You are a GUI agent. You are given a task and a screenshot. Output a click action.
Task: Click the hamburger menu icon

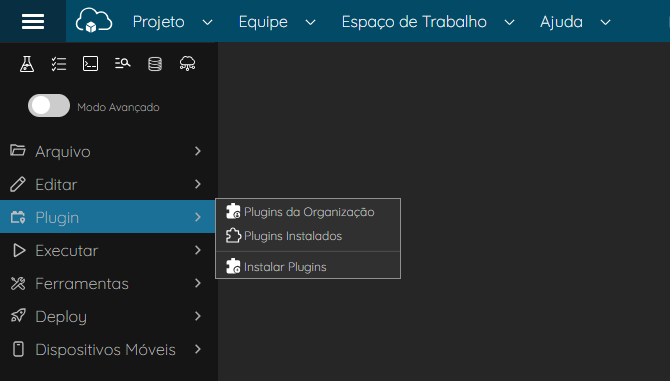point(33,21)
